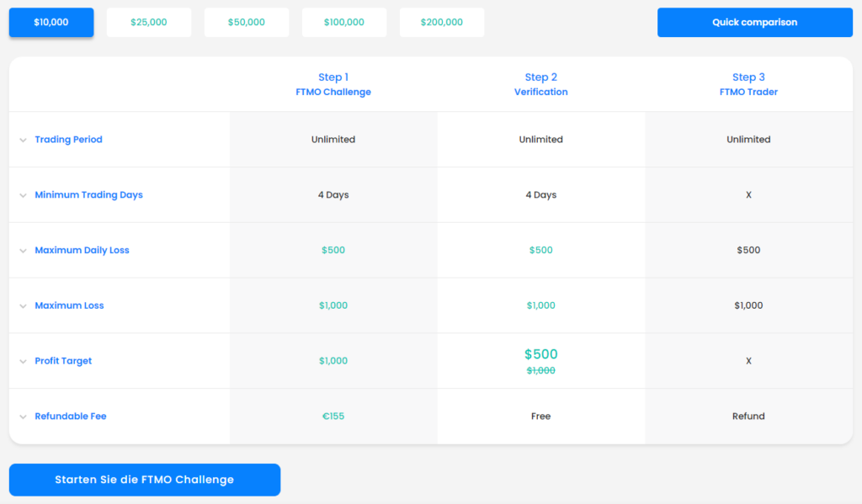
Task: Click Unlimited under Verification column
Action: point(541,140)
